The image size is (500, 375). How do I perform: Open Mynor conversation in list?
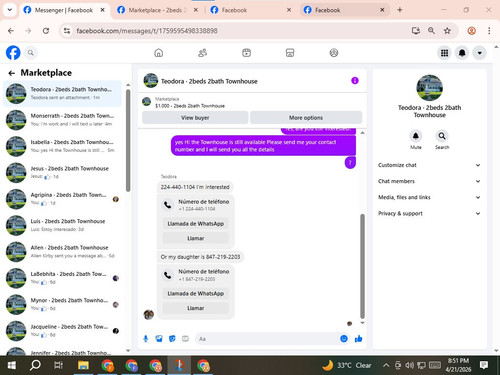[63, 304]
